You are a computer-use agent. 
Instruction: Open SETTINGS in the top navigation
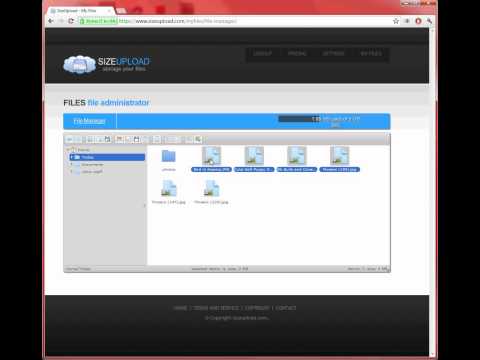click(333, 53)
